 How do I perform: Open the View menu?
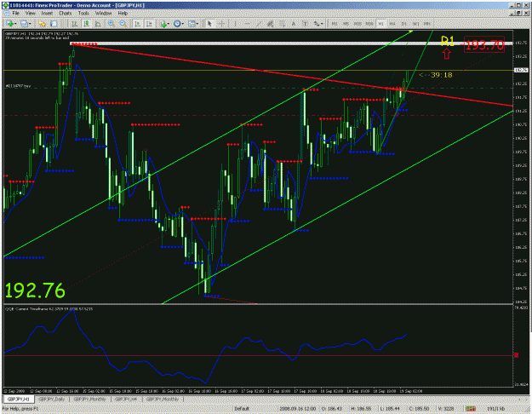click(31, 14)
